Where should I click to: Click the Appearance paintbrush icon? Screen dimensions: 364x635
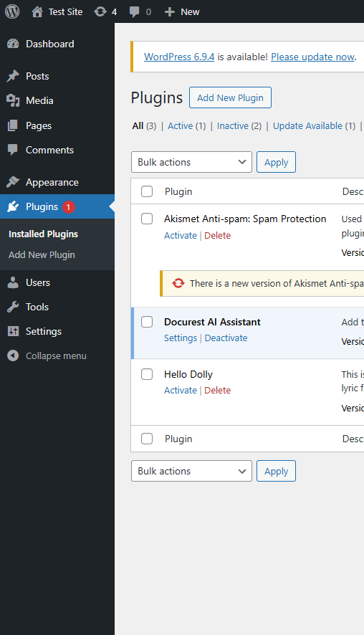[13, 182]
